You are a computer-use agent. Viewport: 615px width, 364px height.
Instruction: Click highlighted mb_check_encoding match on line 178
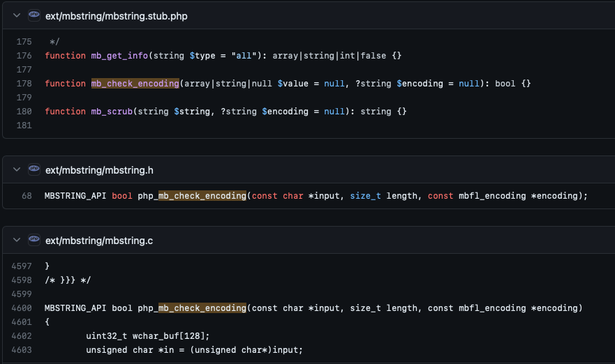tap(135, 84)
